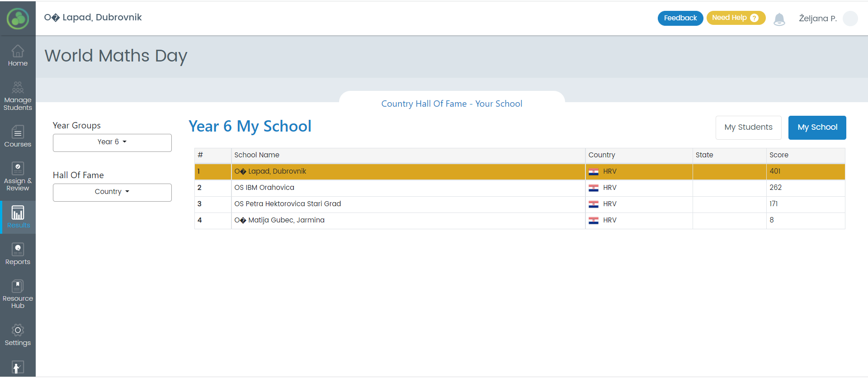The image size is (868, 378).
Task: Select OS IBM Orahovica school name
Action: point(264,188)
